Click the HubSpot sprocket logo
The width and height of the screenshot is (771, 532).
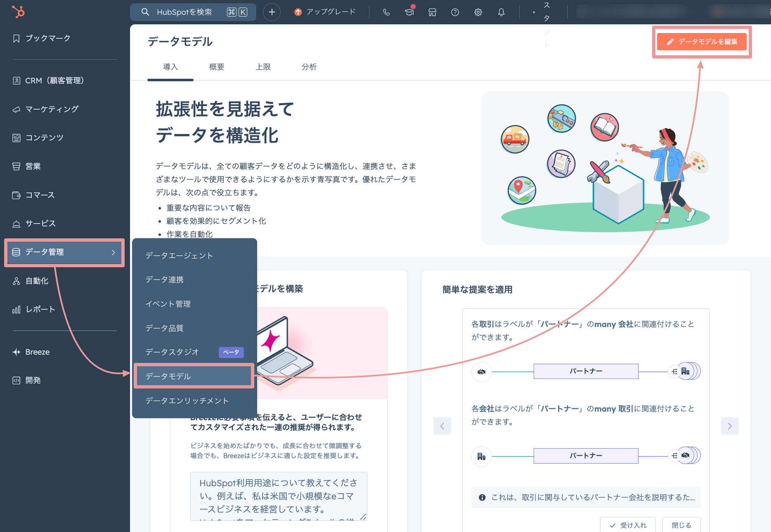pos(18,12)
